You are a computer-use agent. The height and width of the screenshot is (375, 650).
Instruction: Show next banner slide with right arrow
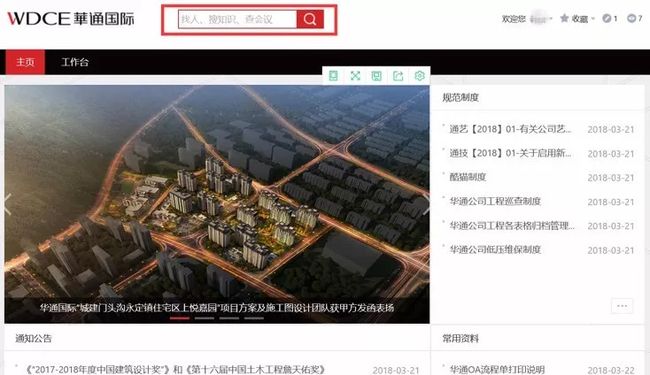click(426, 204)
